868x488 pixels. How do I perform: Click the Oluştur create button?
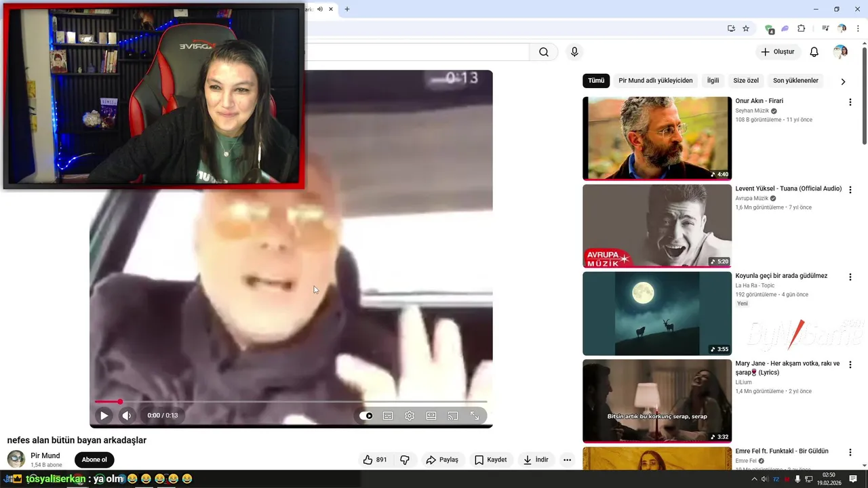coord(777,52)
